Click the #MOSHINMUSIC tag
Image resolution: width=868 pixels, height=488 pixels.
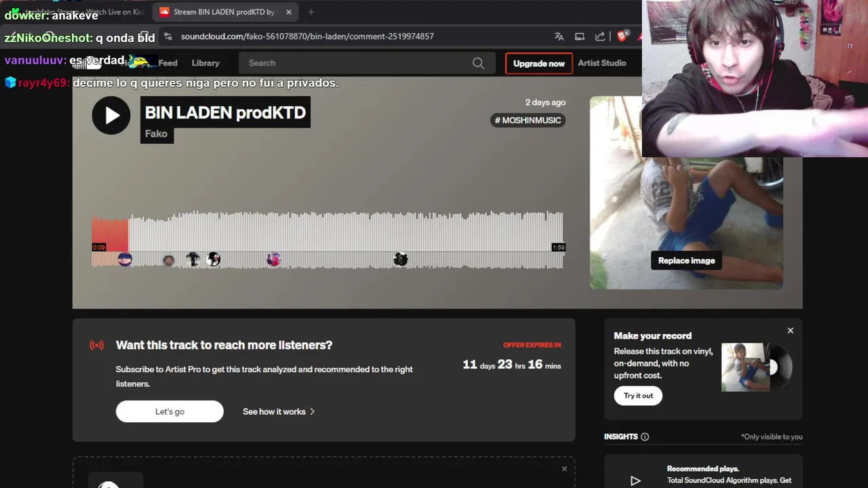click(x=528, y=120)
